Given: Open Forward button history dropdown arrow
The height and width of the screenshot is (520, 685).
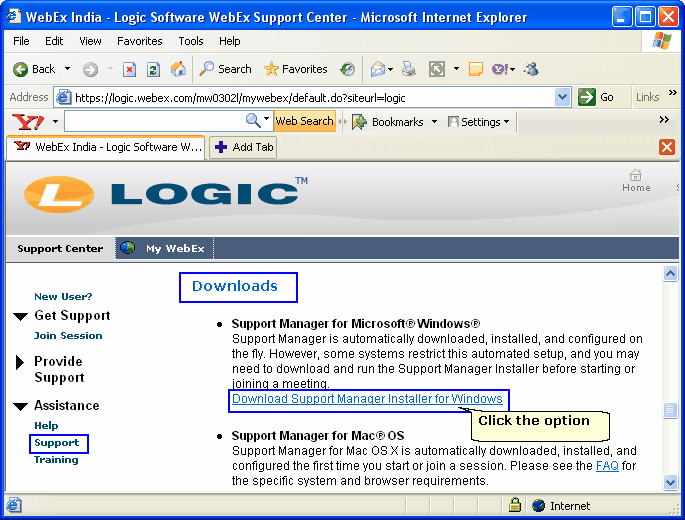Looking at the screenshot, I should click(x=110, y=69).
